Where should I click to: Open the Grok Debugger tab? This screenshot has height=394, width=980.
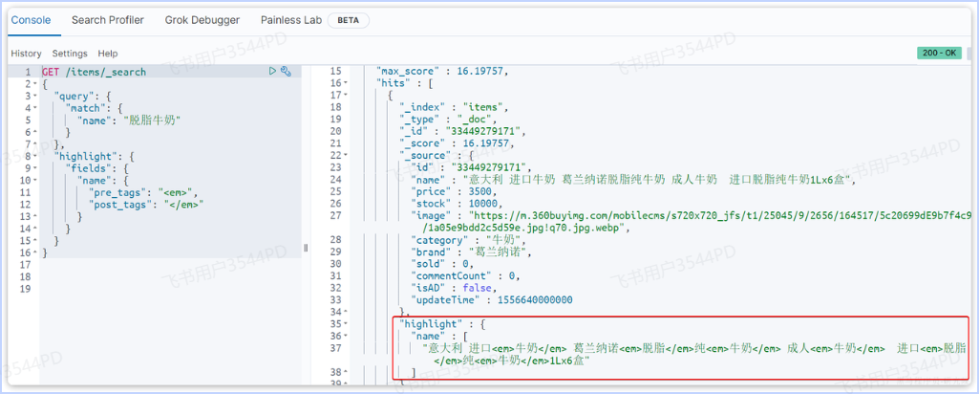202,20
